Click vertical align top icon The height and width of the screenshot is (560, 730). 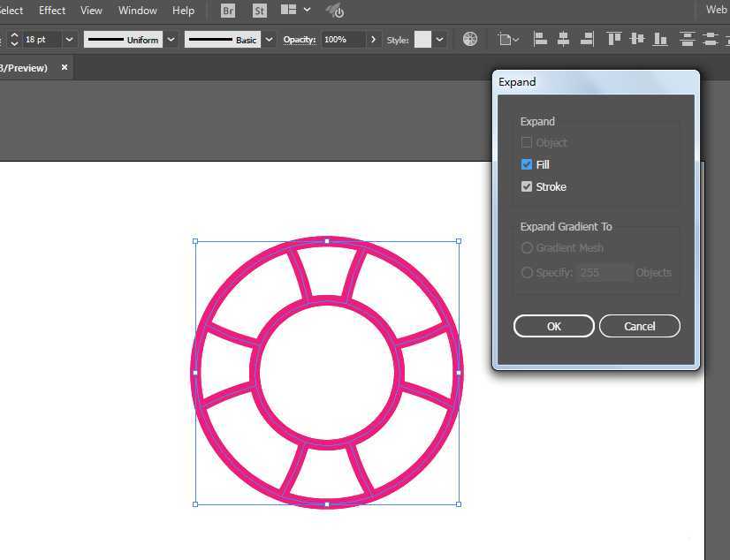point(613,40)
